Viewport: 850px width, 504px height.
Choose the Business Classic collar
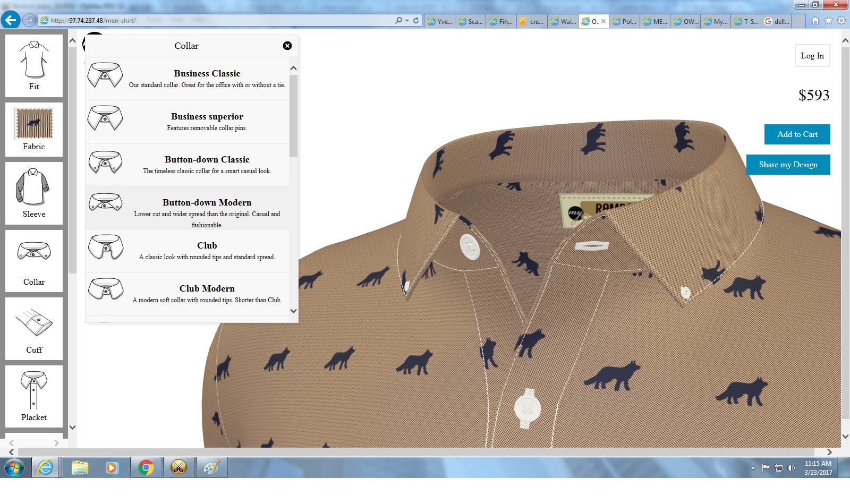click(207, 78)
